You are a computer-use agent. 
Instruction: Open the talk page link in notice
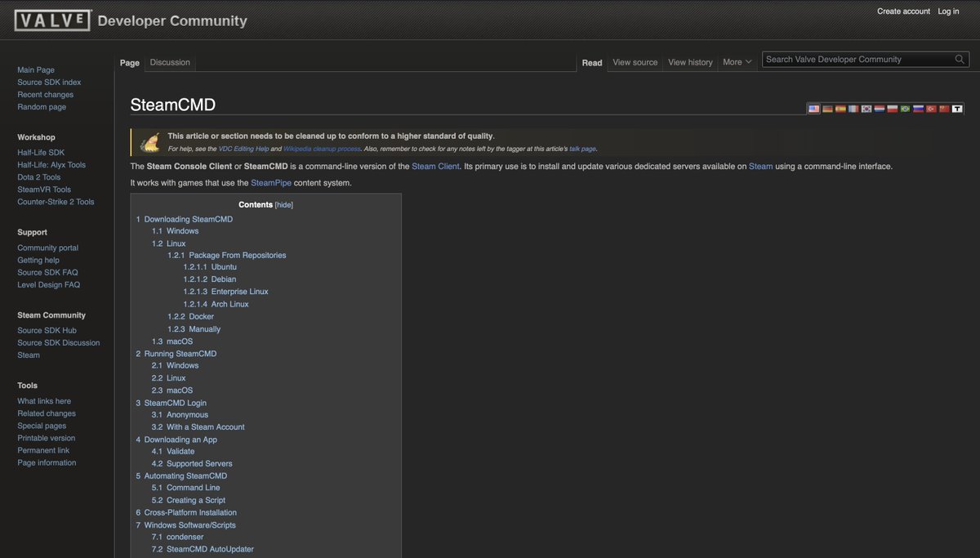pyautogui.click(x=582, y=150)
